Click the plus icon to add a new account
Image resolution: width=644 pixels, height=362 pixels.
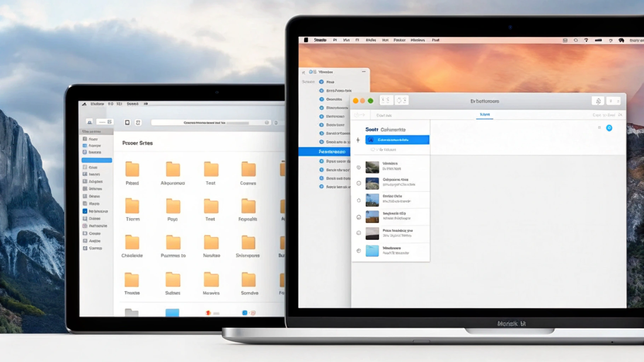coord(358,140)
